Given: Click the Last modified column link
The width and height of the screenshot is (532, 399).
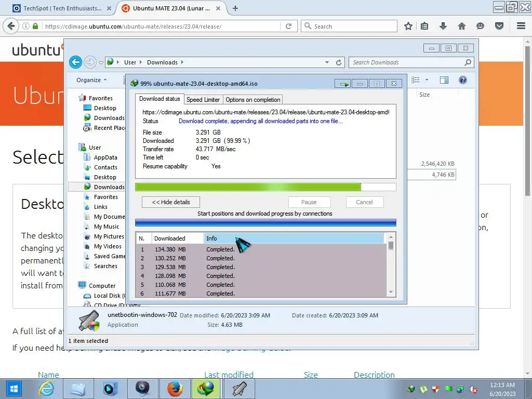Looking at the screenshot, I should click(229, 375).
